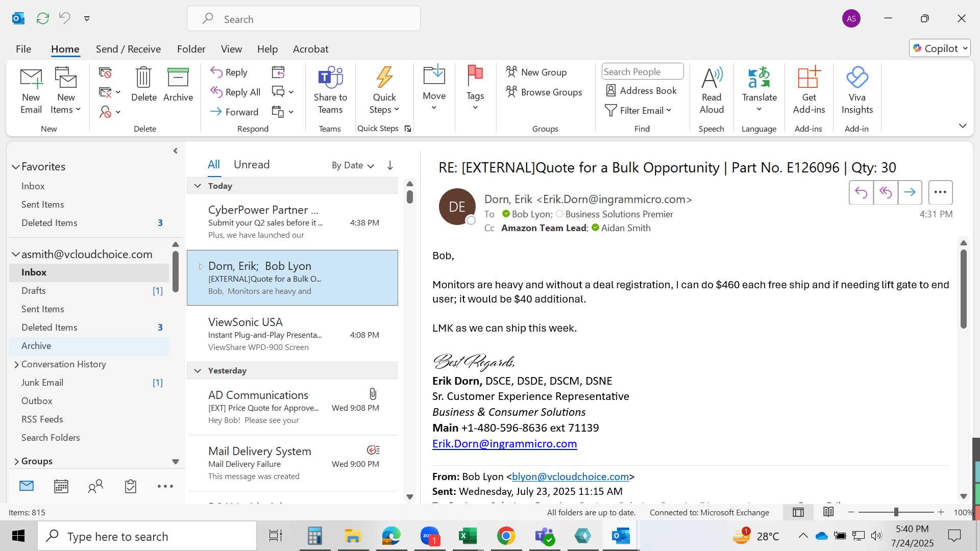Click Reply All in the Respond group
Viewport: 980px width, 551px height.
coord(235,92)
